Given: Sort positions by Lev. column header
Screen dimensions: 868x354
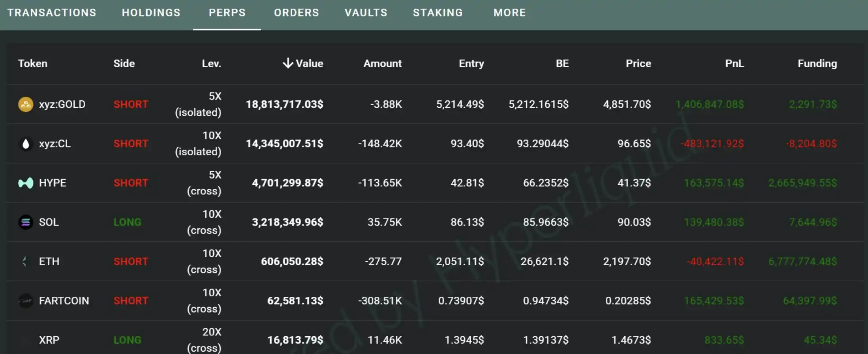Looking at the screenshot, I should 211,63.
